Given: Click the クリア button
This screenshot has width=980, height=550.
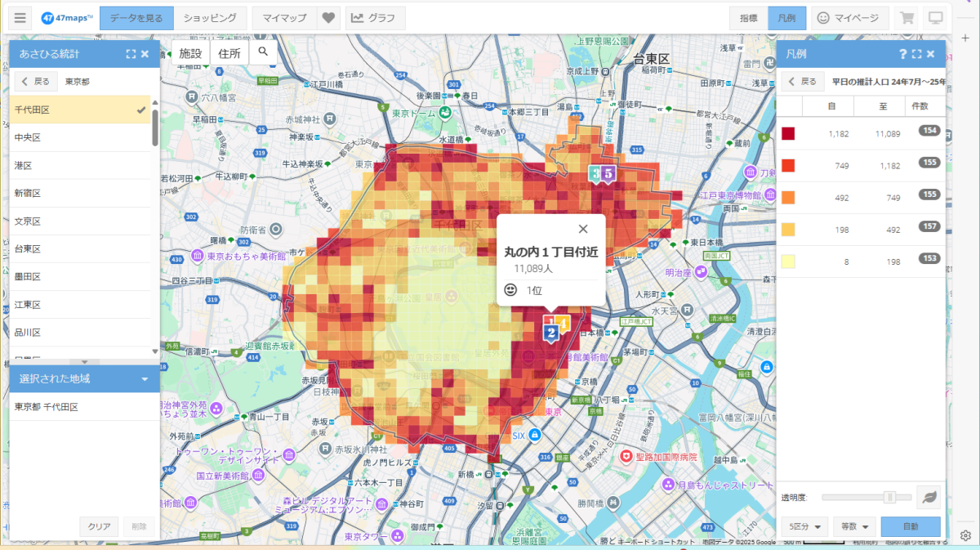Looking at the screenshot, I should (99, 527).
